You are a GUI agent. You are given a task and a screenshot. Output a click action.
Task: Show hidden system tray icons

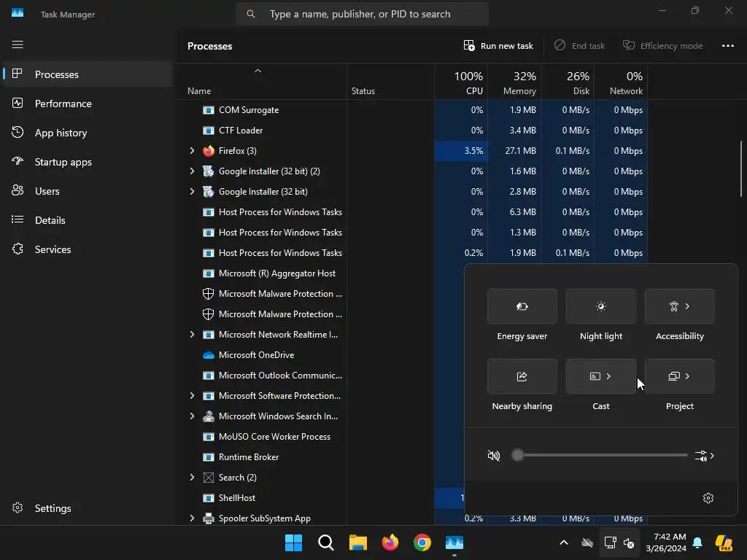point(564,542)
